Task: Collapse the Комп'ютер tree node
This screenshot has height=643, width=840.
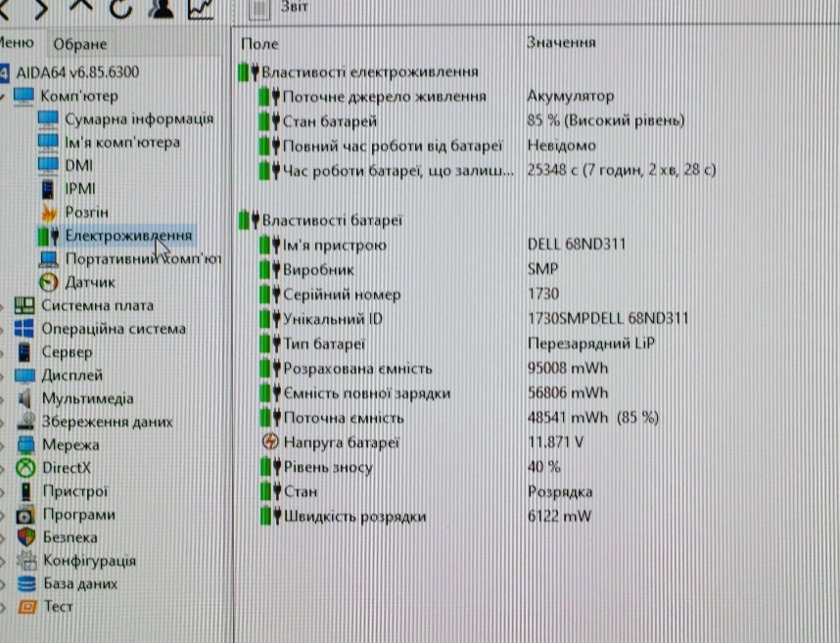Action: point(4,97)
